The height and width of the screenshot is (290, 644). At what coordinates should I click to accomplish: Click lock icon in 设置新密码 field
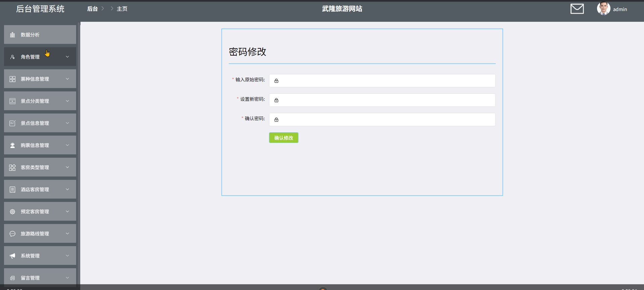[276, 100]
